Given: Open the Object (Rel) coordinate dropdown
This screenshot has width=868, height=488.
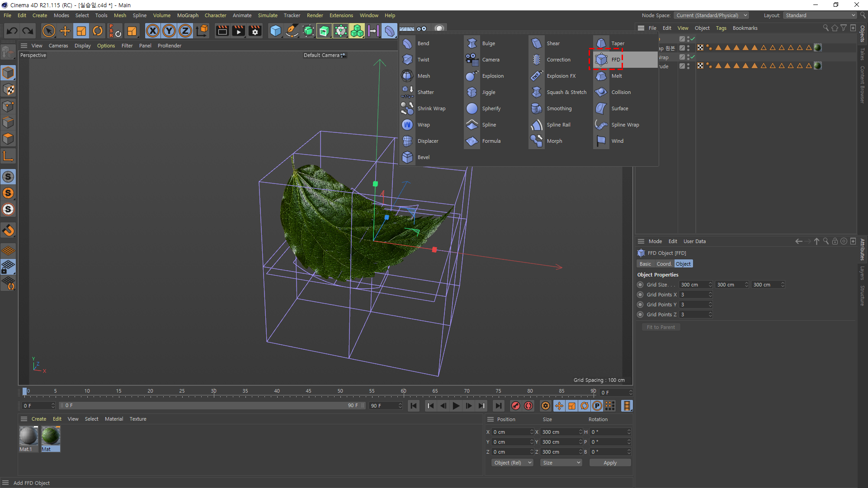Looking at the screenshot, I should click(512, 463).
